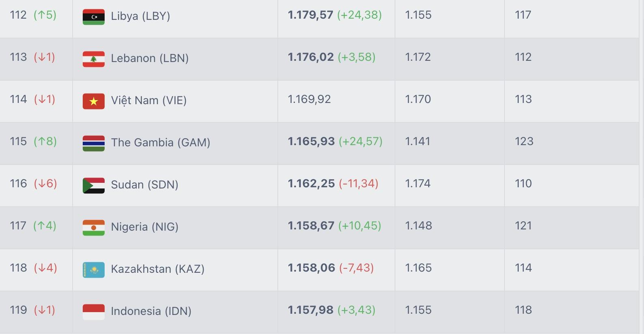Open The Gambia (GAM) team link
The width and height of the screenshot is (644, 334).
click(x=161, y=143)
